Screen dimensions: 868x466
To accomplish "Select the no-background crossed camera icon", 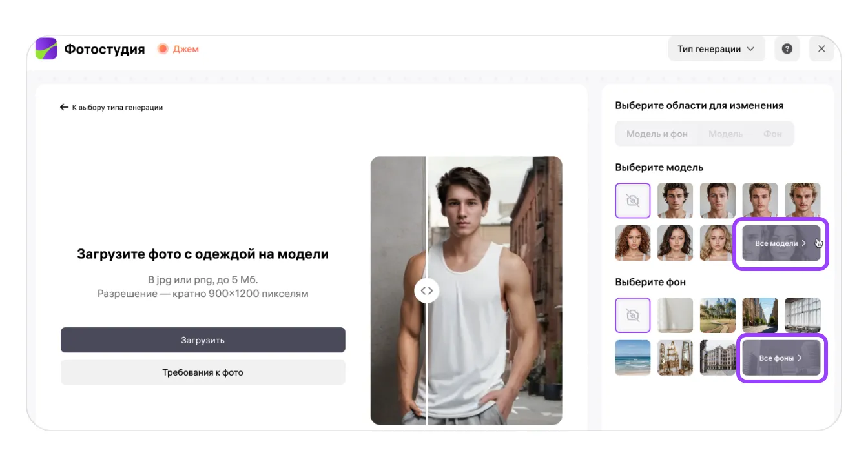I will coord(633,315).
